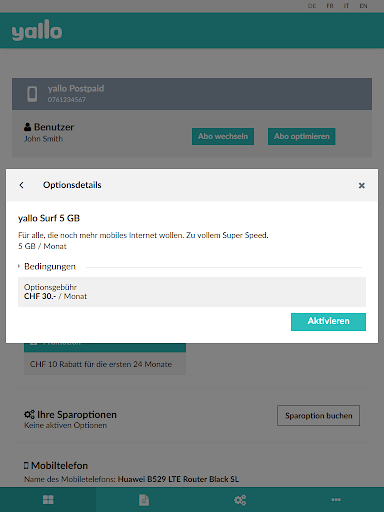The height and width of the screenshot is (512, 384).
Task: Click Abo optimieren button
Action: click(x=302, y=136)
